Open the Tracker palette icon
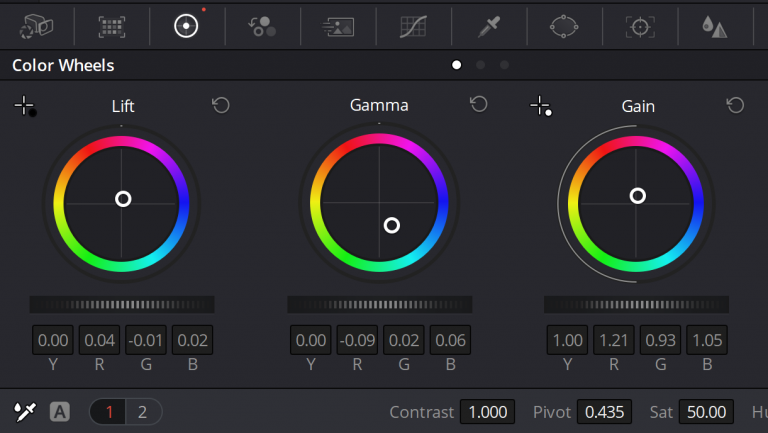 tap(640, 26)
